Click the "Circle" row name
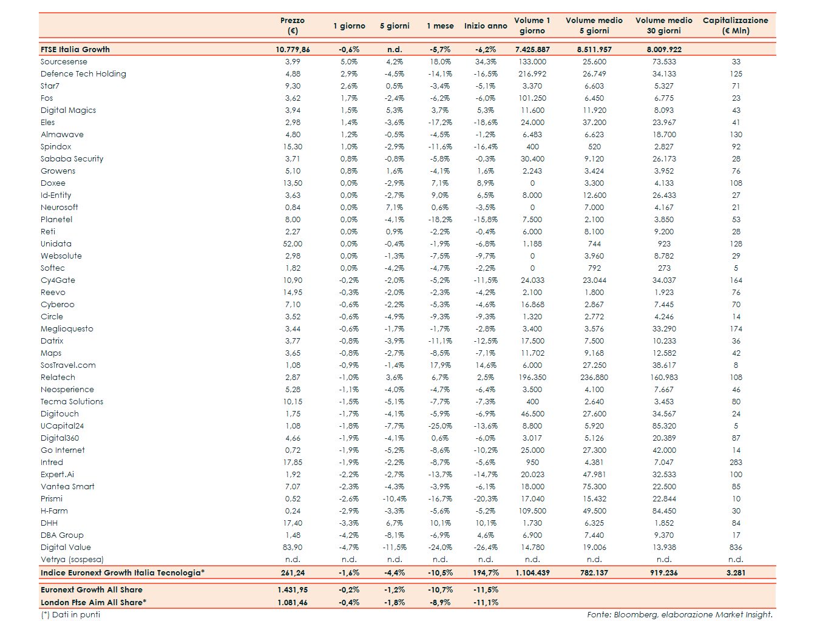Viewport: 840px width, 621px height. click(x=52, y=316)
